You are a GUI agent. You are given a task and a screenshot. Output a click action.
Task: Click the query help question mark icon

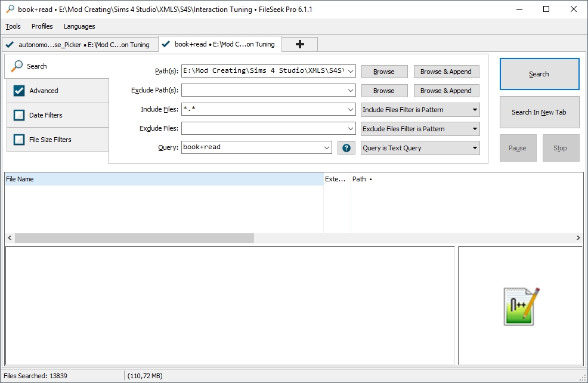pos(346,148)
